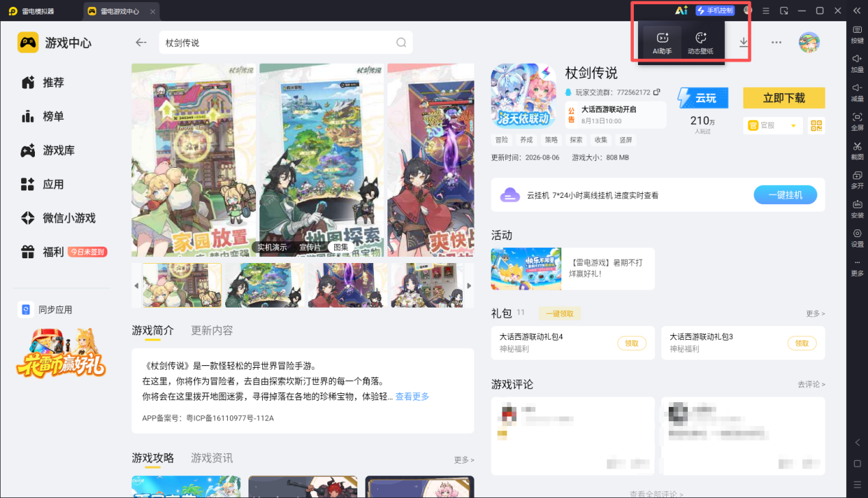Close the 雷电游戏中心 tab
The height and width of the screenshot is (498, 868).
tap(152, 12)
